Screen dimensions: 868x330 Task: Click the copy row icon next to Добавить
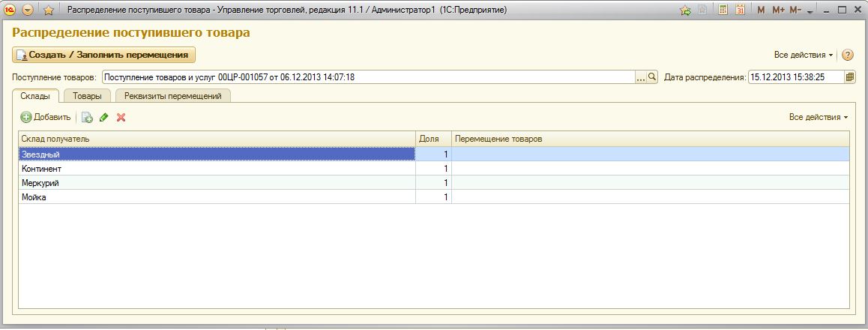87,118
